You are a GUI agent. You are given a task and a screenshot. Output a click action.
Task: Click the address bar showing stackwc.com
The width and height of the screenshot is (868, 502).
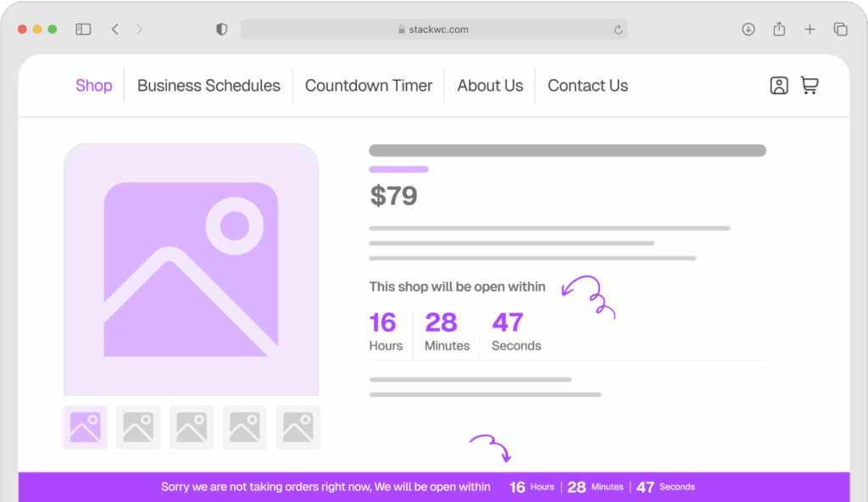point(434,29)
